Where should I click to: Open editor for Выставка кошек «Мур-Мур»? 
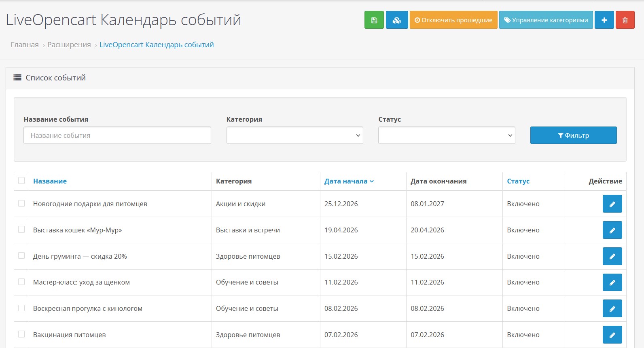(x=612, y=230)
